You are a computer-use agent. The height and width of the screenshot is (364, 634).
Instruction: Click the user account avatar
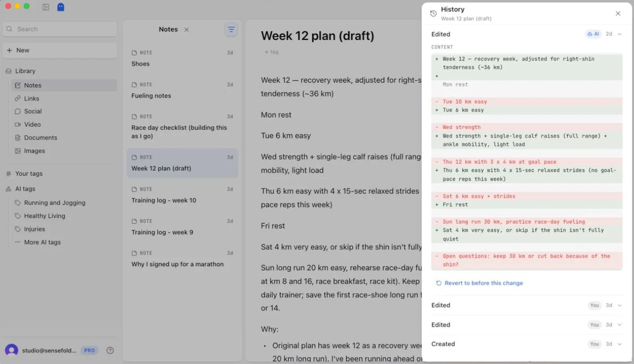pyautogui.click(x=11, y=351)
